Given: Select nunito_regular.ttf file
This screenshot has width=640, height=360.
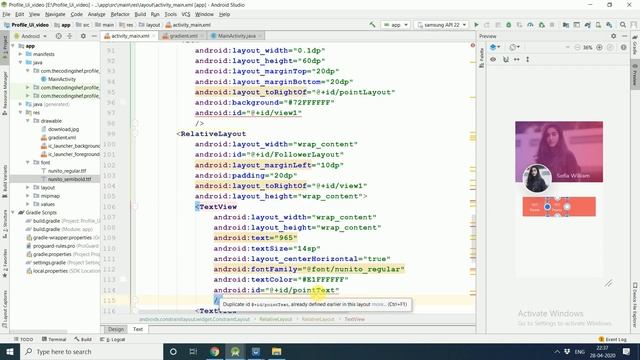Looking at the screenshot, I should pos(67,171).
